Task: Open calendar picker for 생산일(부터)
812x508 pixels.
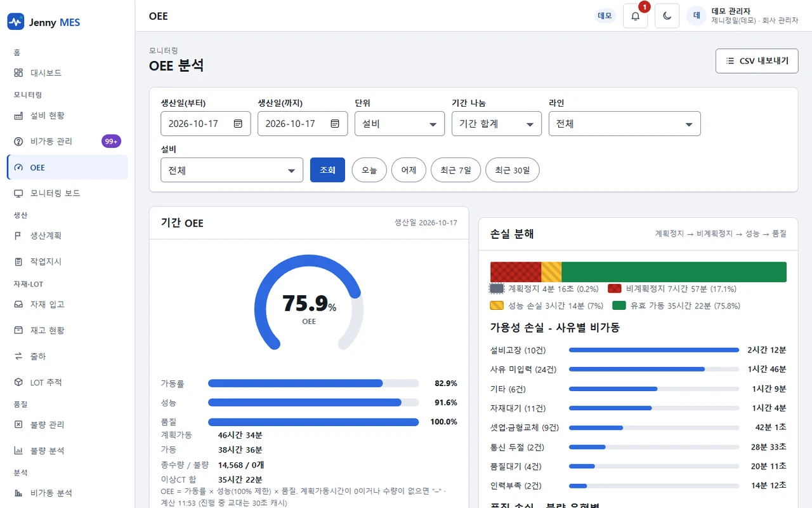Action: [x=238, y=124]
